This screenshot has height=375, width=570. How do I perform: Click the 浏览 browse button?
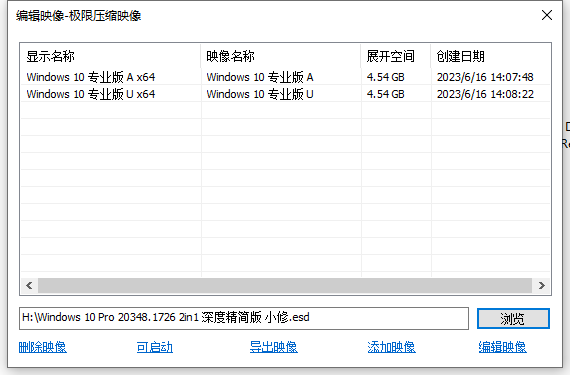pyautogui.click(x=513, y=319)
